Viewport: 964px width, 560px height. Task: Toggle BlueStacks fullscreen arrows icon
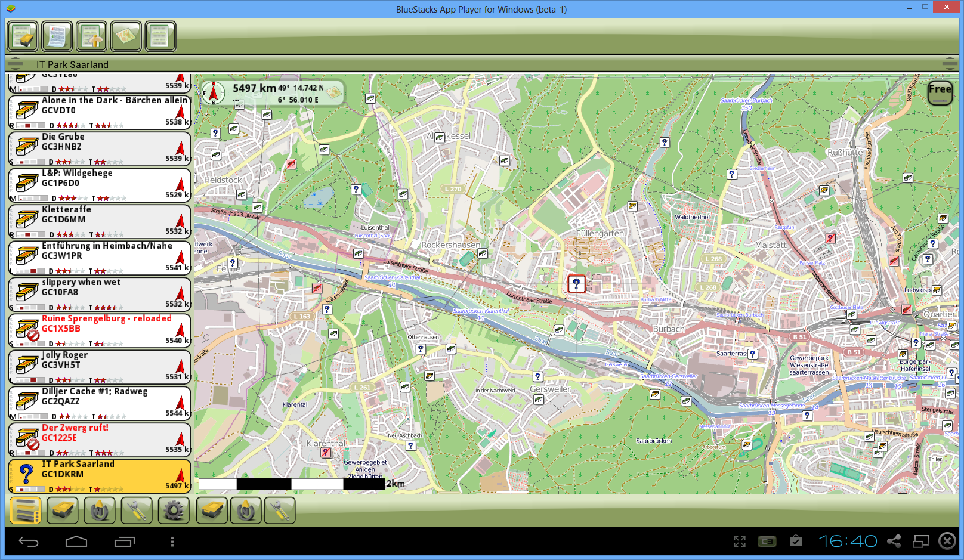pos(740,542)
